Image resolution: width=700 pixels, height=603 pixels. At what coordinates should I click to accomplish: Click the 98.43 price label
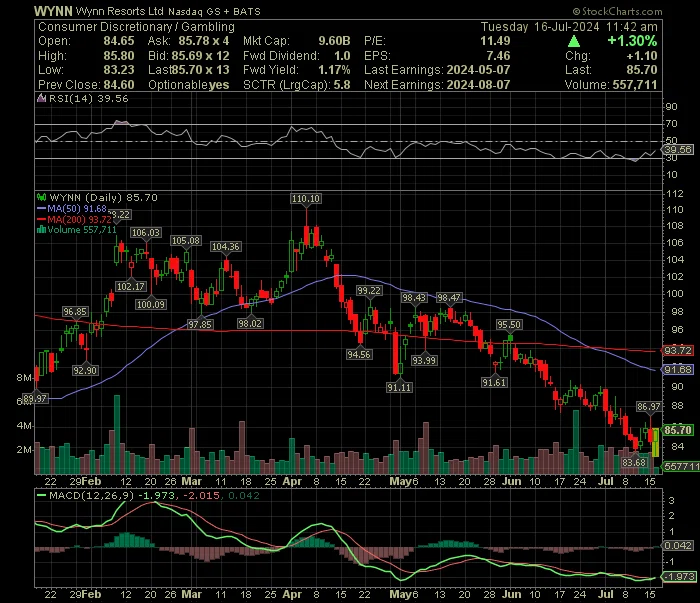point(414,298)
